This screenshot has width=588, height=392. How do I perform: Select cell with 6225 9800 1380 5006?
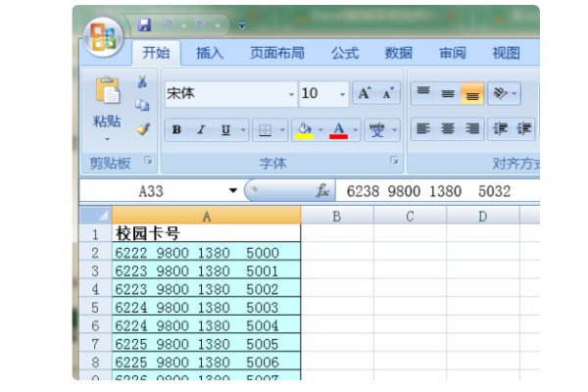206,362
